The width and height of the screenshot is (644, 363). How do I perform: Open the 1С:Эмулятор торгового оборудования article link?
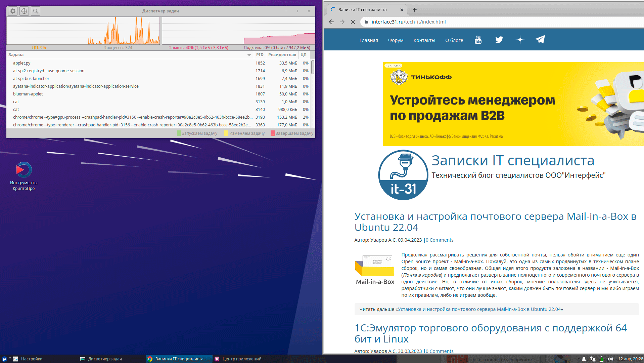(491, 333)
